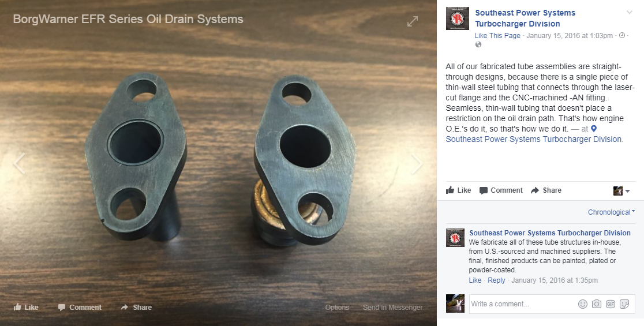
Task: Like the post in the right panel
Action: coord(458,190)
